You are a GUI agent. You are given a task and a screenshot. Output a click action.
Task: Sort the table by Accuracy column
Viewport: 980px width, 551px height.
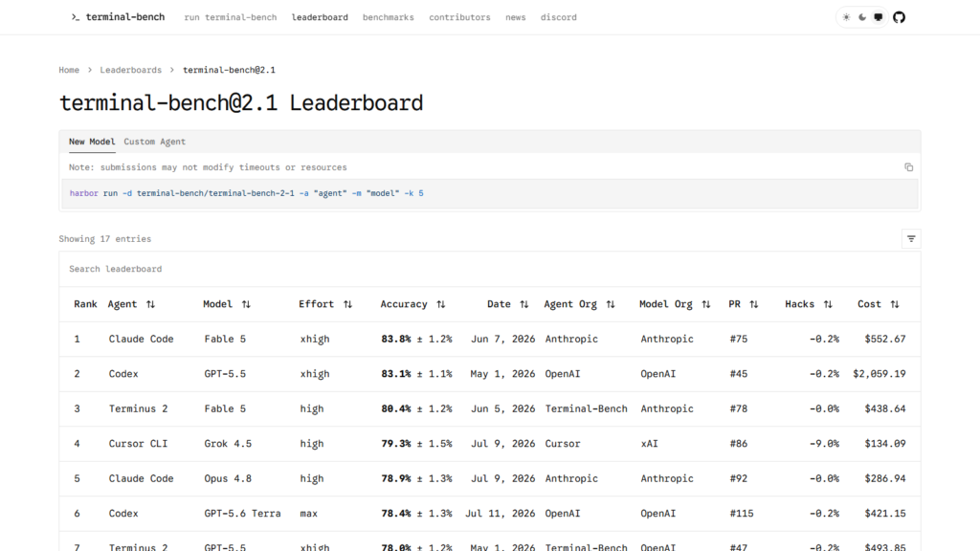pos(412,304)
